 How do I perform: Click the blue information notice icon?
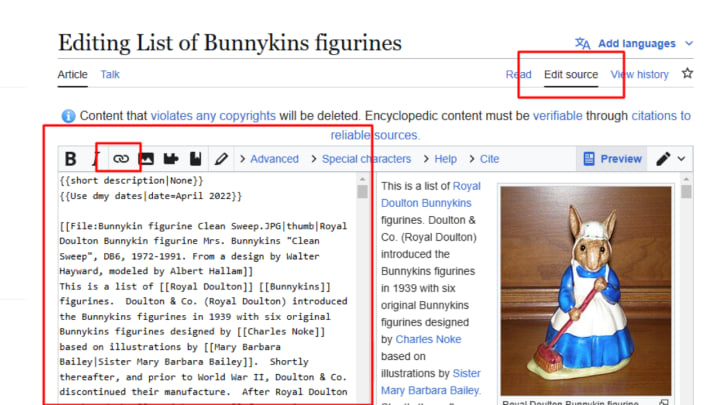68,116
